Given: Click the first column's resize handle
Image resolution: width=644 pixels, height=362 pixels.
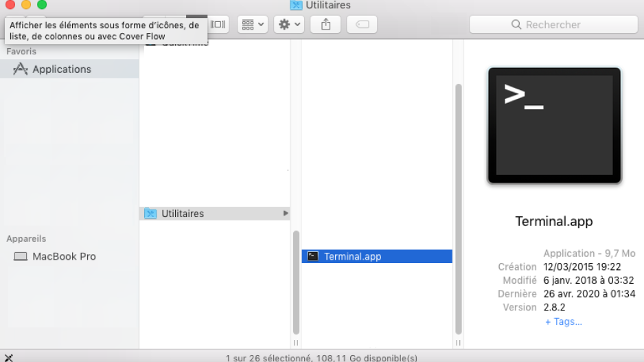Looking at the screenshot, I should [296, 343].
